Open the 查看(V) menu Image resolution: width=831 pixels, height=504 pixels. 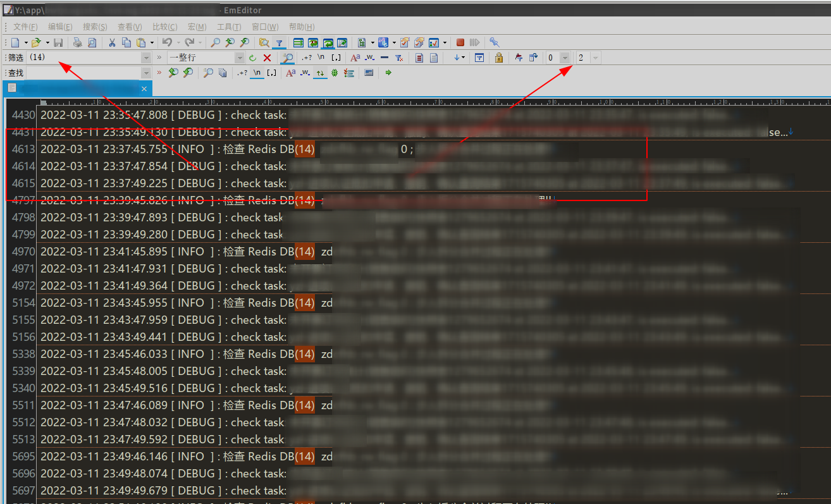point(130,27)
